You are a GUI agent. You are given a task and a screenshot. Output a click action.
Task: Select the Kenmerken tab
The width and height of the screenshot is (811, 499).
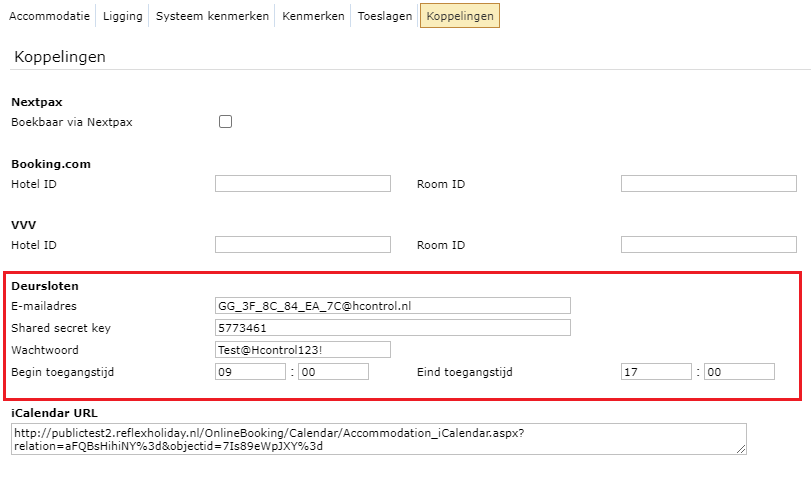click(x=313, y=16)
